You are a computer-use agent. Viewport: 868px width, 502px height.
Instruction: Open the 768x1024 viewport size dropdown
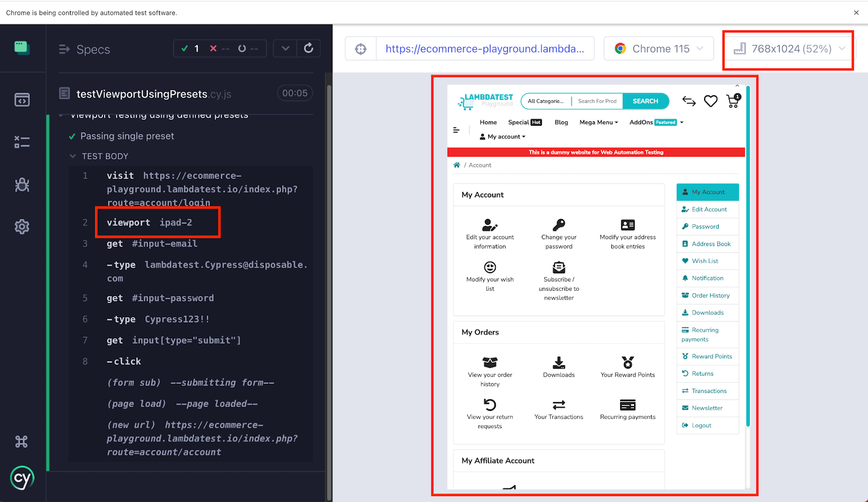(790, 49)
